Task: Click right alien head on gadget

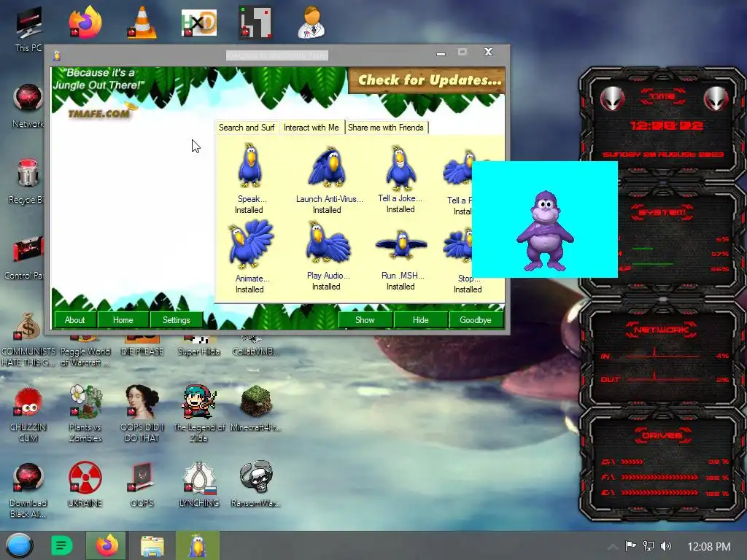Action: coord(716,98)
